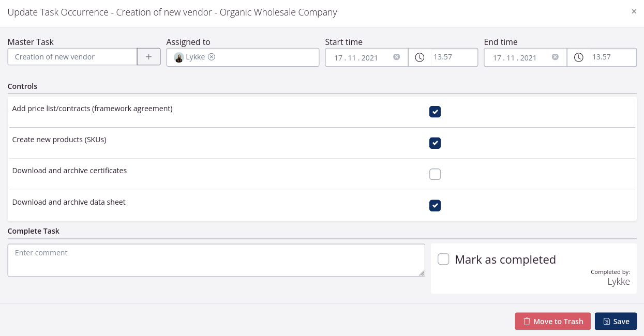Click the Master Task input field
The image size is (644, 336).
(72, 57)
